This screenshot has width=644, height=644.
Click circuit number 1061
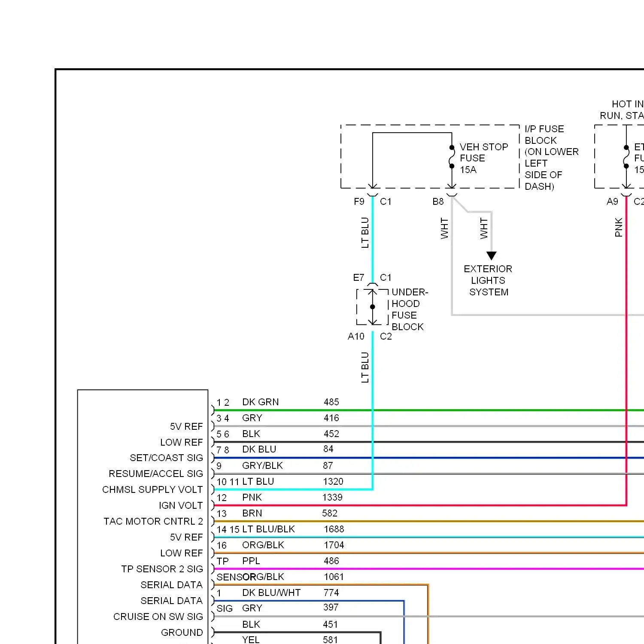334,577
